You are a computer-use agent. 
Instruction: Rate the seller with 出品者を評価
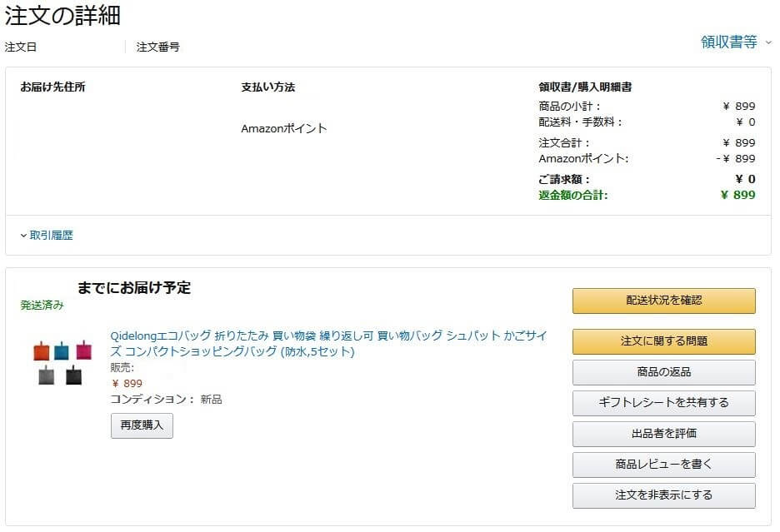click(x=662, y=434)
